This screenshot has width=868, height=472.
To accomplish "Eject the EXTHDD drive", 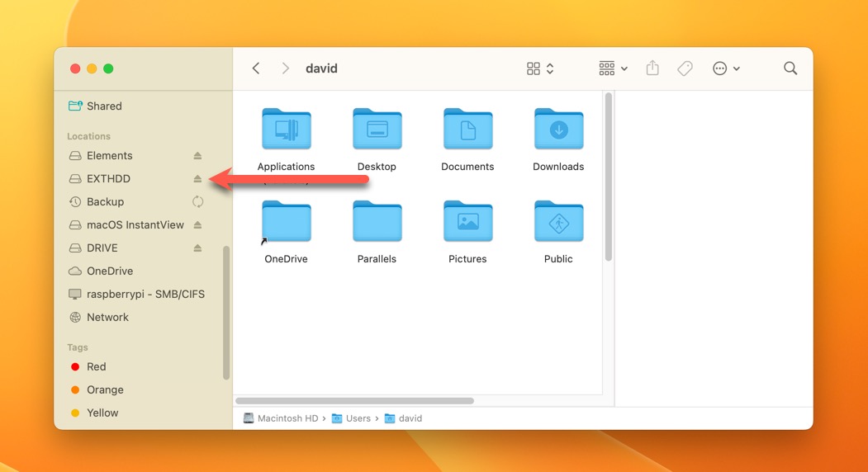I will tap(197, 179).
